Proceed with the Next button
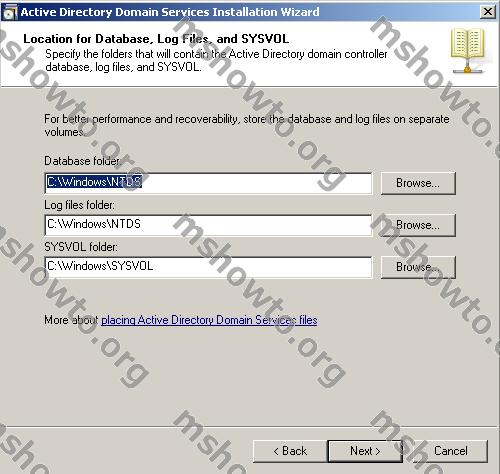Image resolution: width=500 pixels, height=474 pixels. (365, 451)
